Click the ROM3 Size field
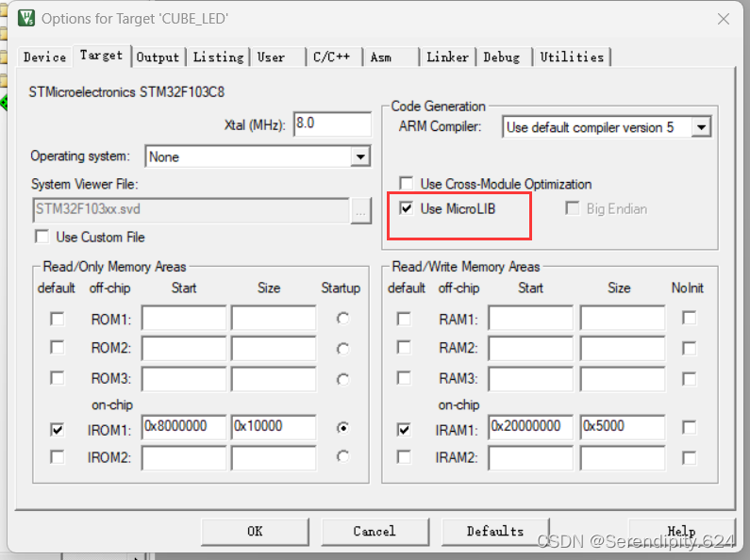This screenshot has width=750, height=560. pyautogui.click(x=274, y=379)
